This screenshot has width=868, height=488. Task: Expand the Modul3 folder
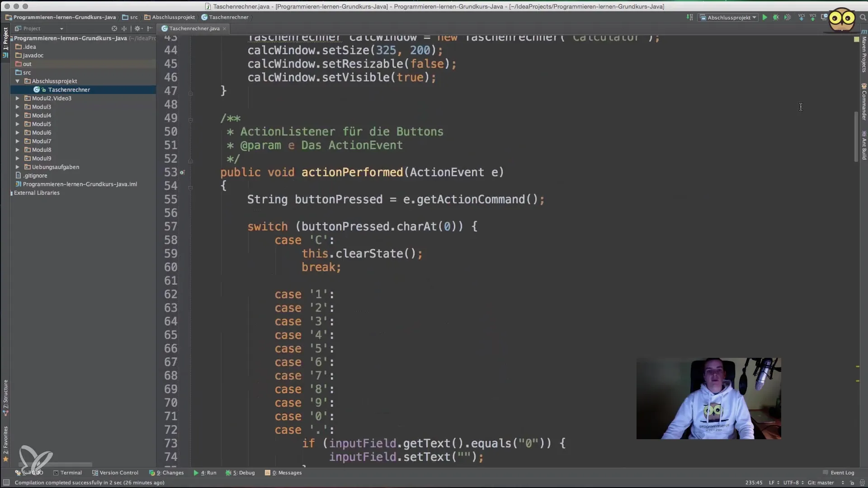tap(17, 107)
